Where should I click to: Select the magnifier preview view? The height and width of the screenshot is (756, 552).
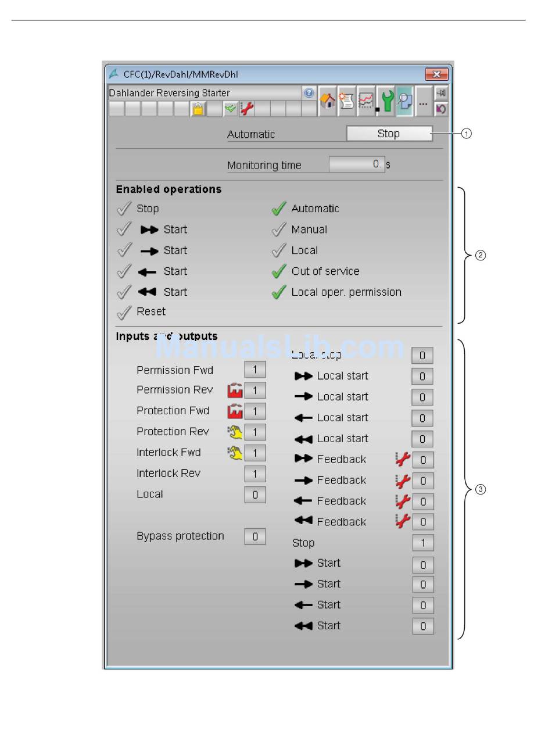[405, 101]
